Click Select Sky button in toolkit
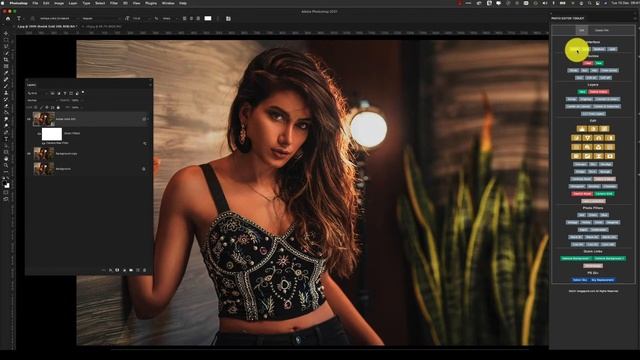The image size is (640, 360). point(580,280)
